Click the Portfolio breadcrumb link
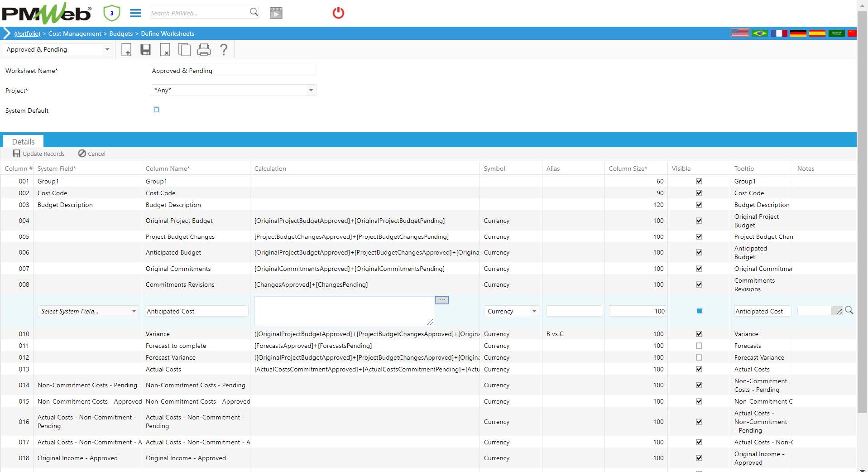The image size is (868, 472). tap(27, 34)
